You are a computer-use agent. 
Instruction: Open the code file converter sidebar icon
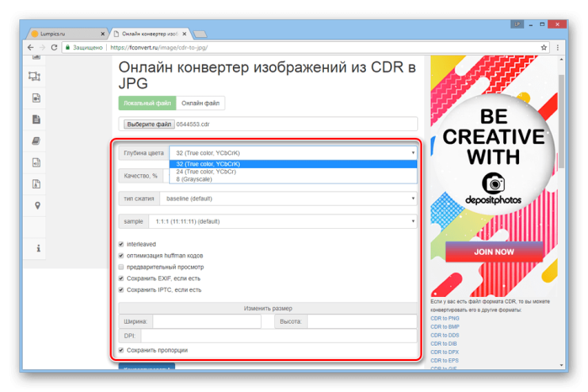click(x=36, y=162)
